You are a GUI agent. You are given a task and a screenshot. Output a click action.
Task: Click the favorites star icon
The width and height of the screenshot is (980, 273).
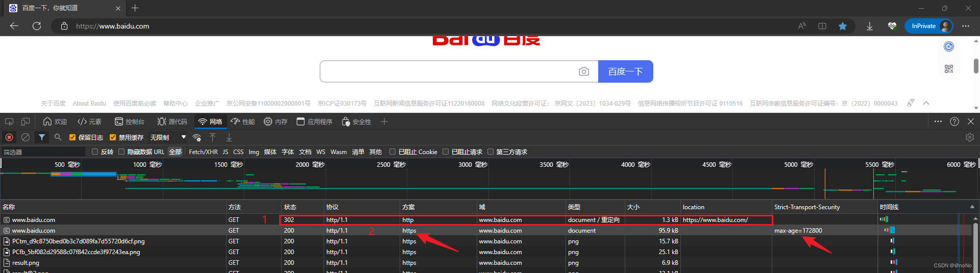(x=843, y=26)
